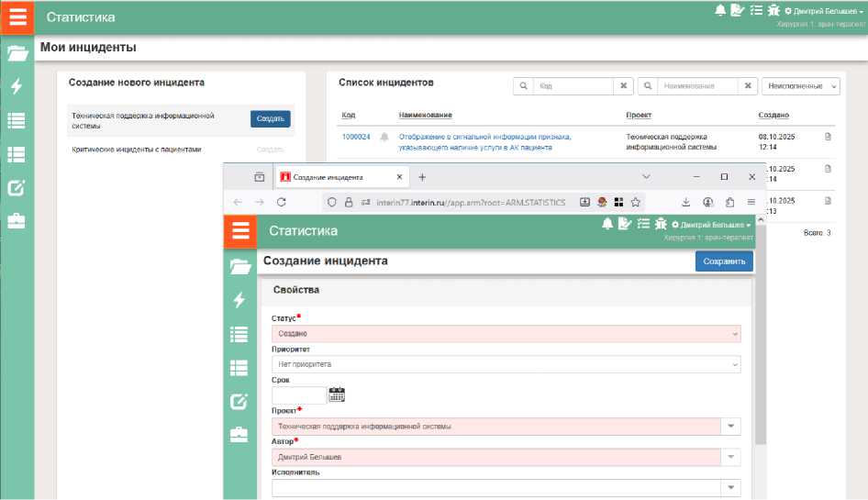The image size is (868, 500).
Task: Click edit note icon in background sidebar
Action: point(17,188)
